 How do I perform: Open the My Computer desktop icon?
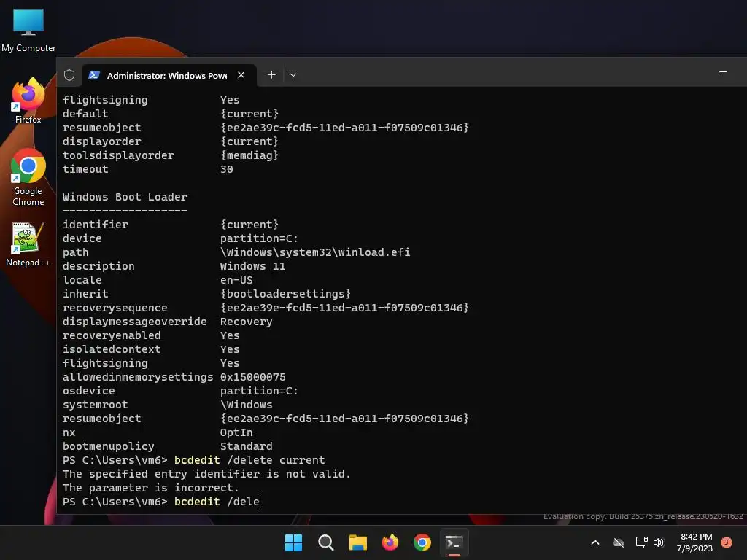(x=28, y=29)
